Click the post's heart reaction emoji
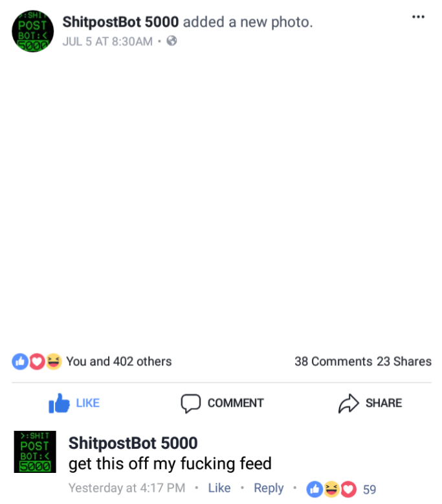 [37, 361]
